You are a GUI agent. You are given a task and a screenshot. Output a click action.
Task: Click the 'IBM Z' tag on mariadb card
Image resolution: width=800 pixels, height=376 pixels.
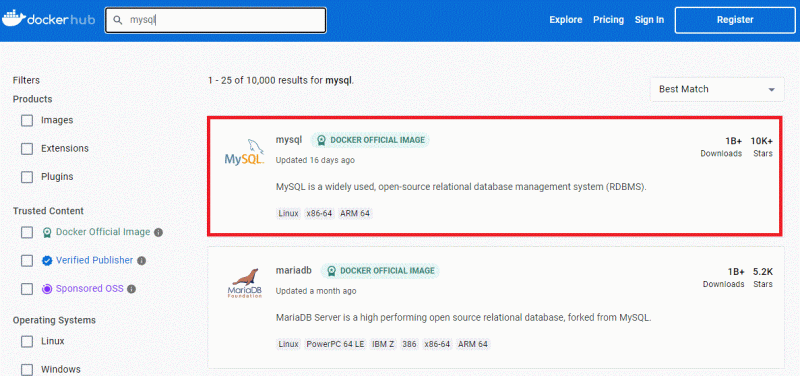(x=383, y=344)
